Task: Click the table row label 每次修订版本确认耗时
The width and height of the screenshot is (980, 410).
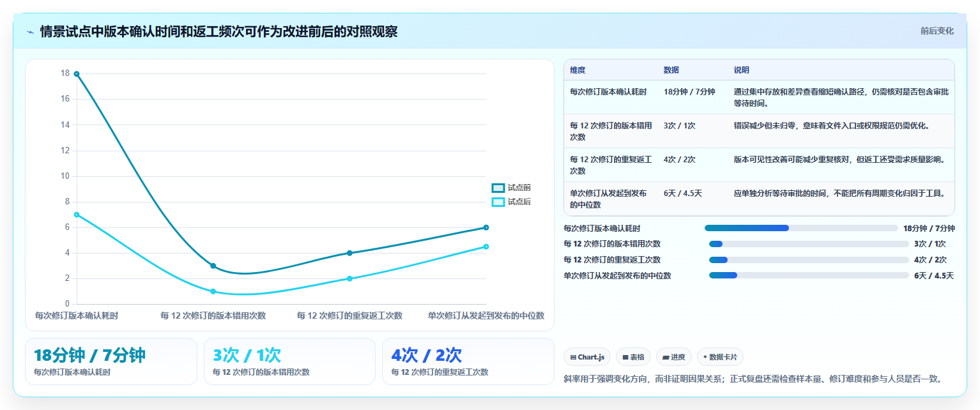Action: coord(608,92)
